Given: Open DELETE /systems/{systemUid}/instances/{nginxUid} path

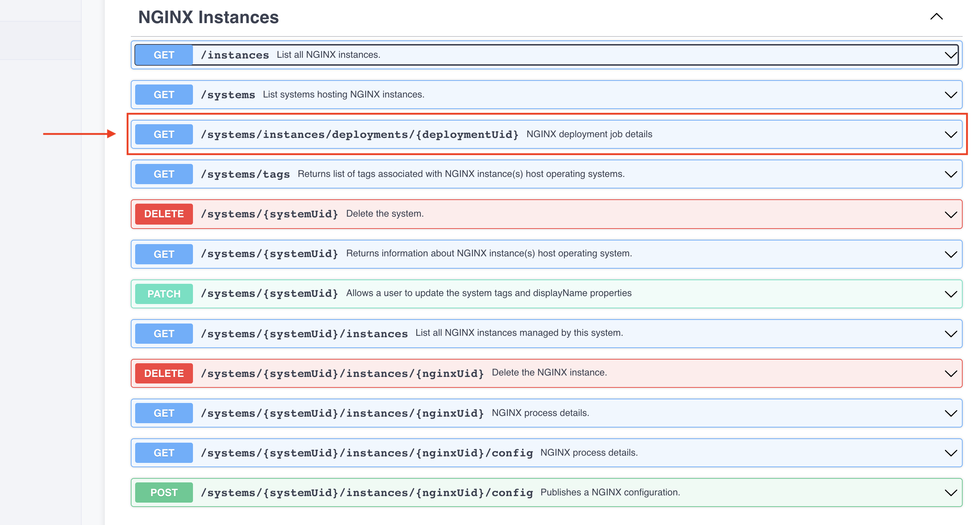Looking at the screenshot, I should pos(342,373).
